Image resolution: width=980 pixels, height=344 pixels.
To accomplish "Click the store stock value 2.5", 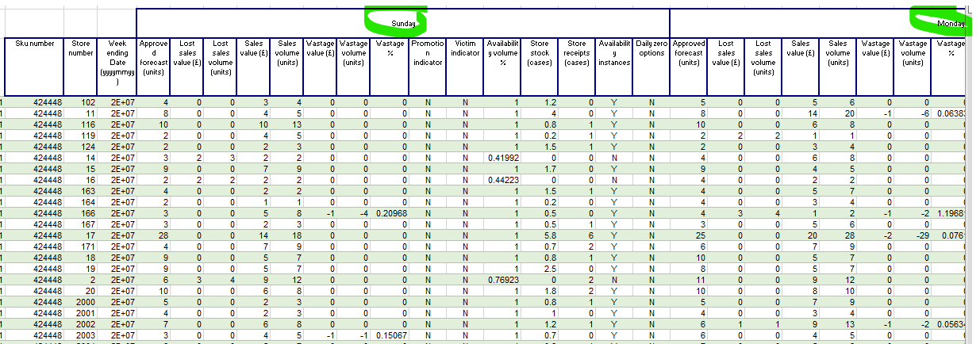I will click(x=540, y=269).
